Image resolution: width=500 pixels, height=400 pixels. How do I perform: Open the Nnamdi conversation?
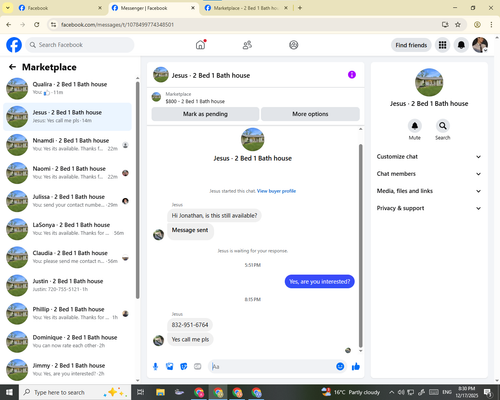tap(67, 145)
